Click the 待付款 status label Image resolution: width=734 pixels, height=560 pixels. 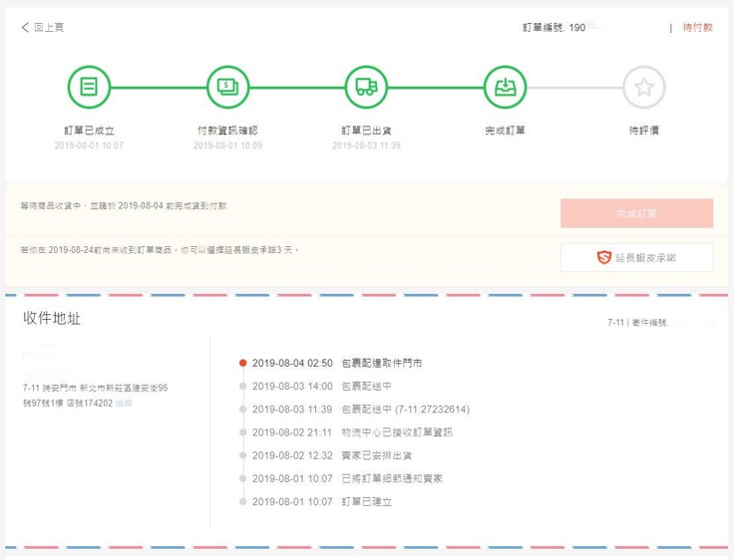coord(697,28)
